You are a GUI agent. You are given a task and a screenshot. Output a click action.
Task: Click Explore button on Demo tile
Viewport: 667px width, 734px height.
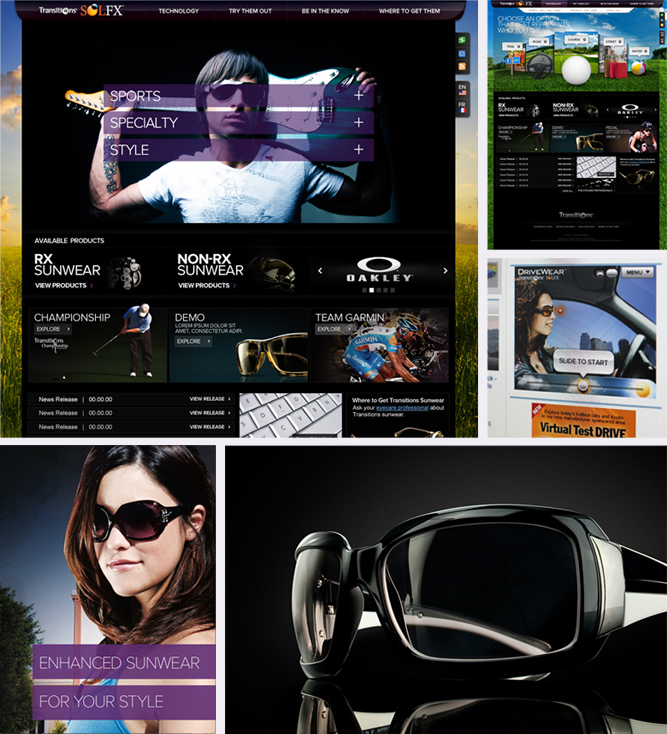pyautogui.click(x=194, y=341)
